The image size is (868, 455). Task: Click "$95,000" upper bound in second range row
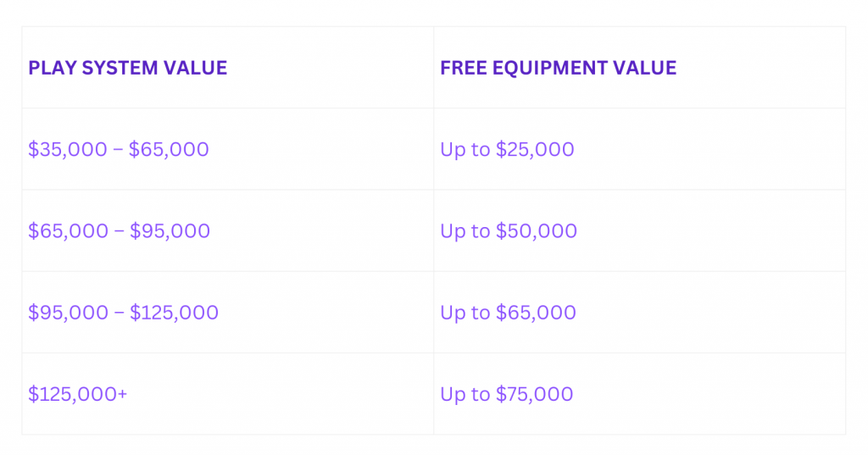170,230
